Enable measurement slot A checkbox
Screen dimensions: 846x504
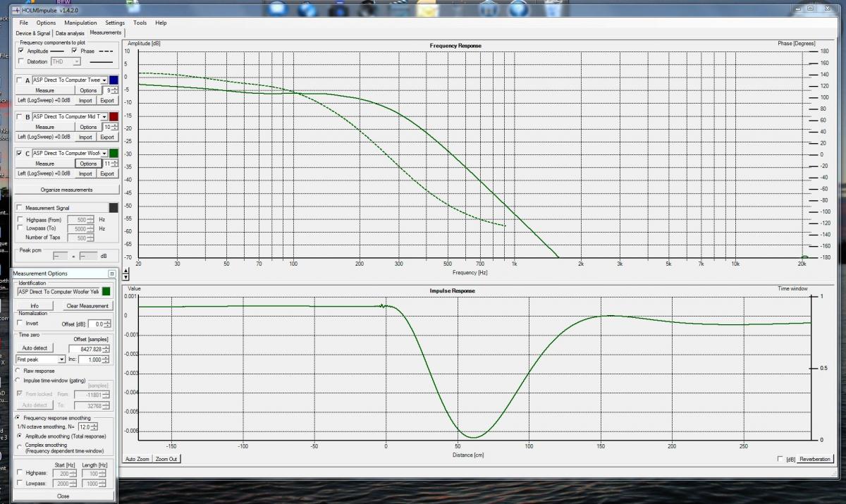tap(19, 80)
